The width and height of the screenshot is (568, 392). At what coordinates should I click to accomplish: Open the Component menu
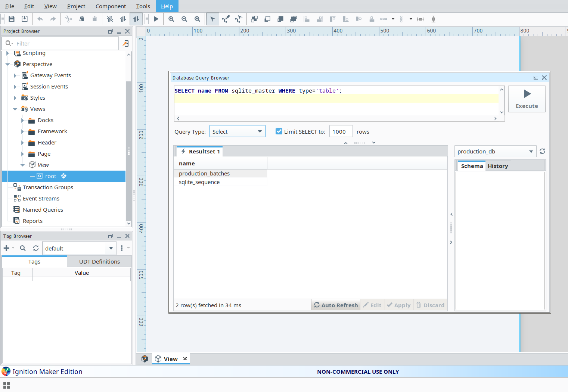point(111,6)
